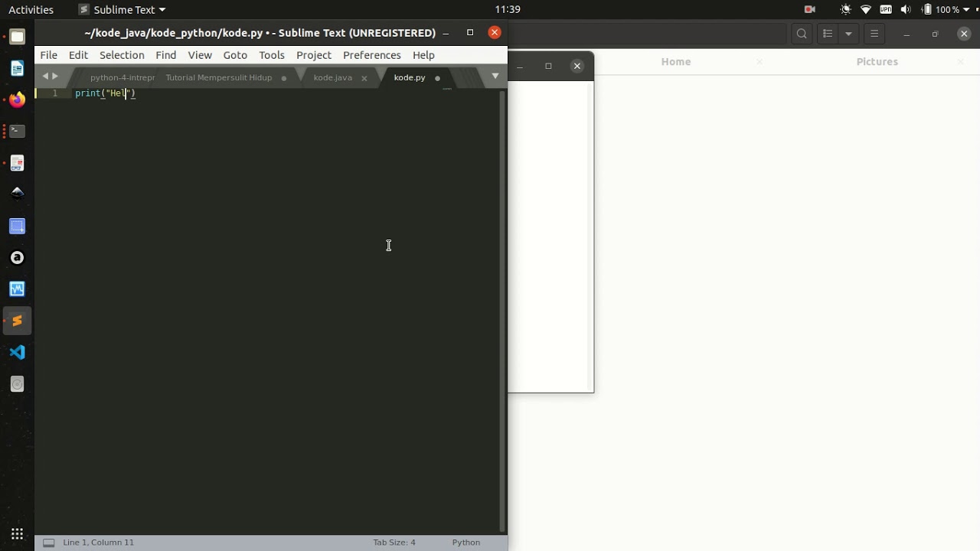
Task: Open the system menu arrow in top bar
Action: (x=967, y=9)
